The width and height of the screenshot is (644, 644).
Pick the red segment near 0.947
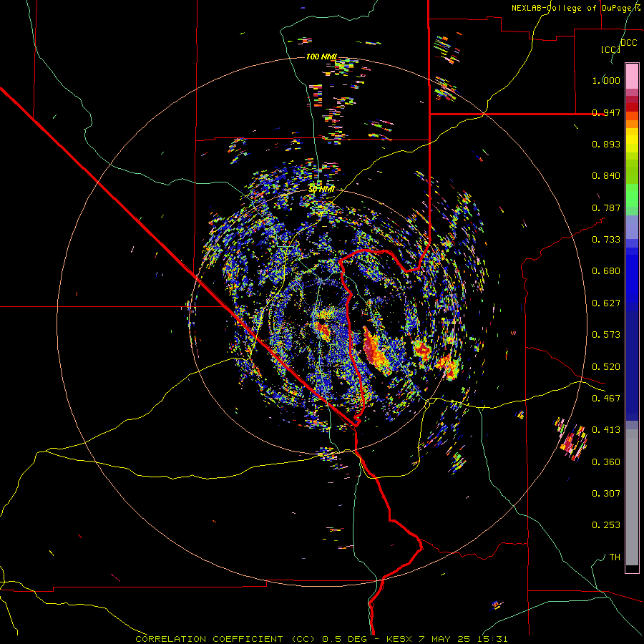(x=632, y=107)
